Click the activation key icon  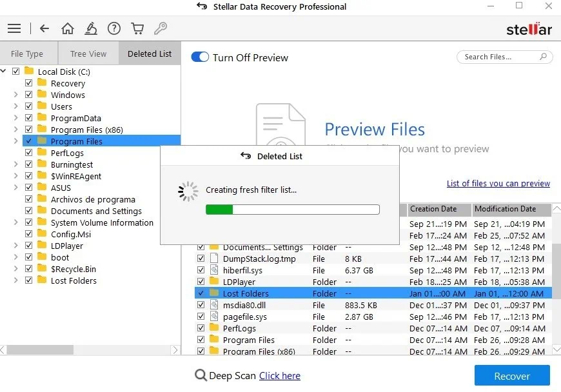point(160,28)
